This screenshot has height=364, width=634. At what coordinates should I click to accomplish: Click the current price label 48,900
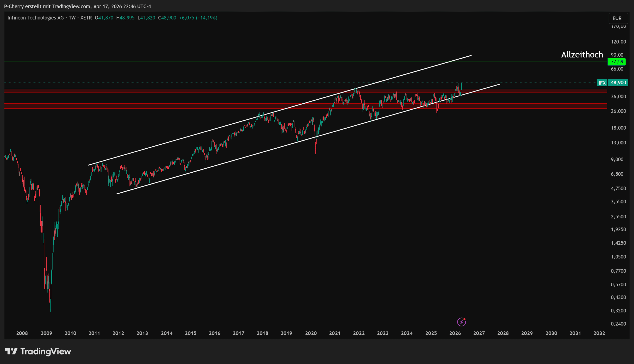point(618,83)
